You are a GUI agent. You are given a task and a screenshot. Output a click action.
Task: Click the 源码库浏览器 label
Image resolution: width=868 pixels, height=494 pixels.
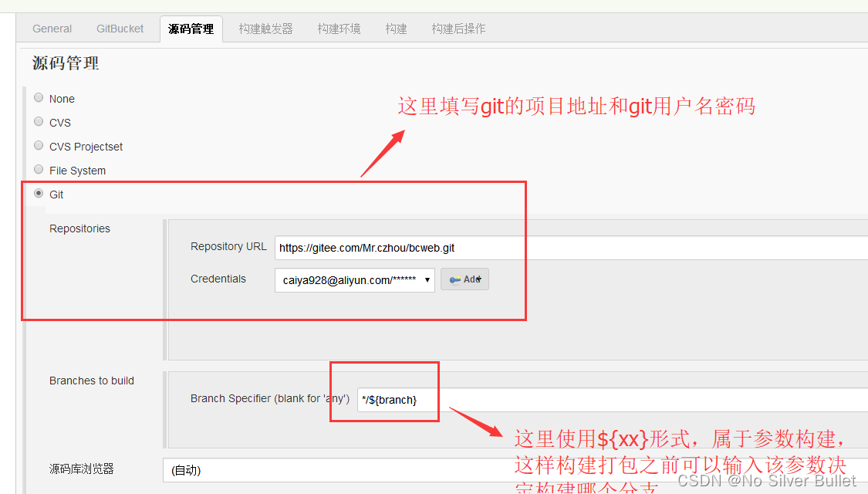[81, 469]
